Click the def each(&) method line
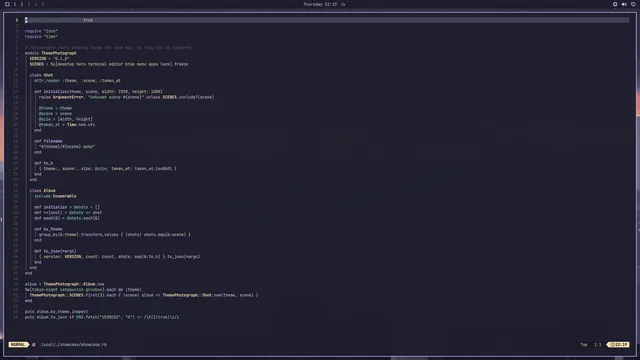Image resolution: width=640 pixels, height=360 pixels. pyautogui.click(x=67, y=218)
